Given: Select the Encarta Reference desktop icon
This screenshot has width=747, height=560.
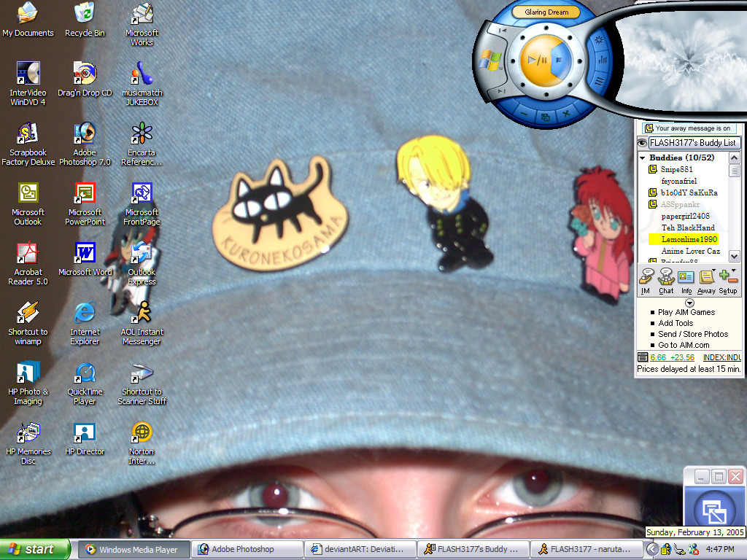Looking at the screenshot, I should (142, 144).
